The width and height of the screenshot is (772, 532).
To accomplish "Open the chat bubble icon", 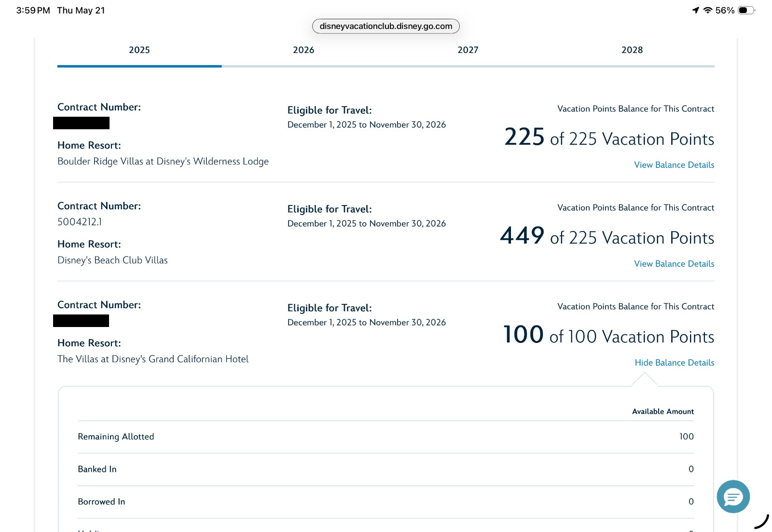I will point(733,496).
